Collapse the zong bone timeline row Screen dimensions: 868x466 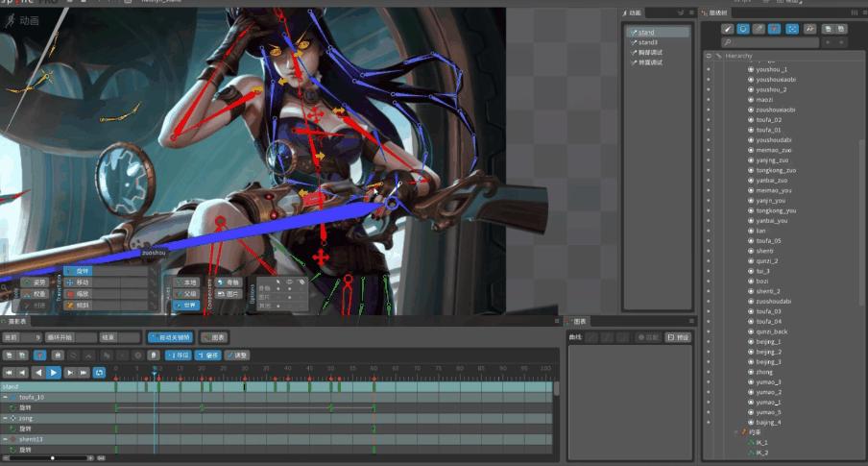point(5,418)
